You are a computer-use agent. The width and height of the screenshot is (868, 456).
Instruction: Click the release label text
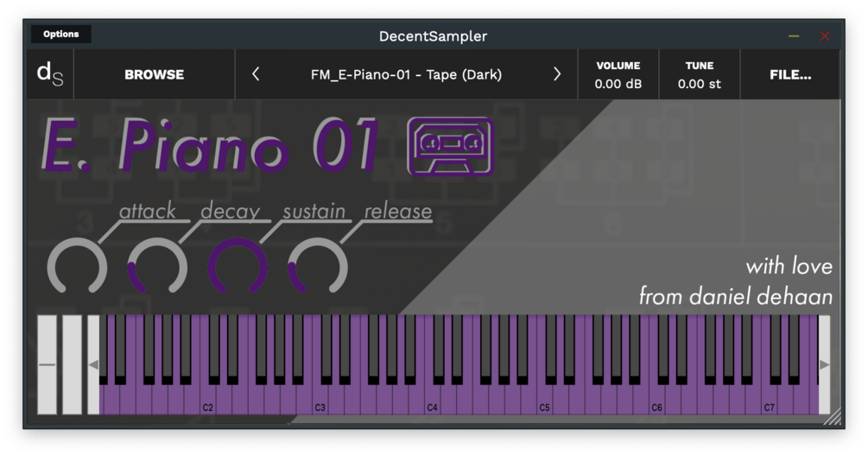(x=398, y=211)
